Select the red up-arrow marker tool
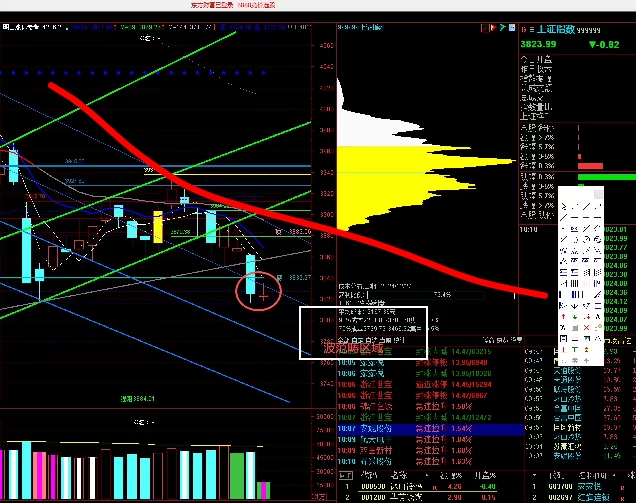Viewport: 636px width, 503px height. pos(563,317)
